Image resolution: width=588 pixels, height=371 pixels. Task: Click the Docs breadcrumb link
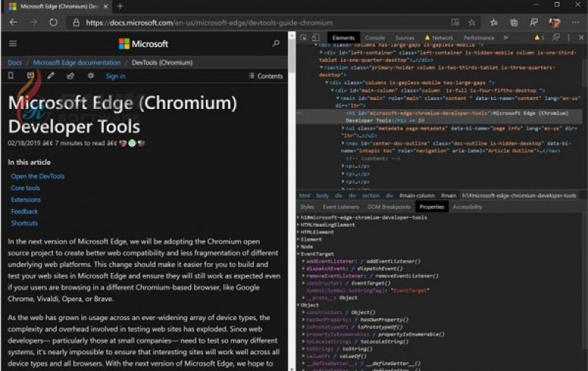15,63
